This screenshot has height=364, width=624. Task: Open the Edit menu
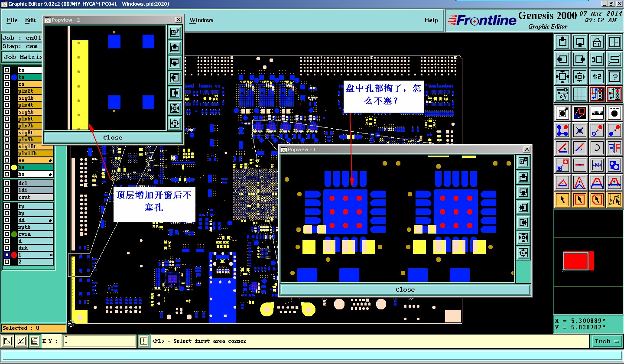pyautogui.click(x=30, y=20)
